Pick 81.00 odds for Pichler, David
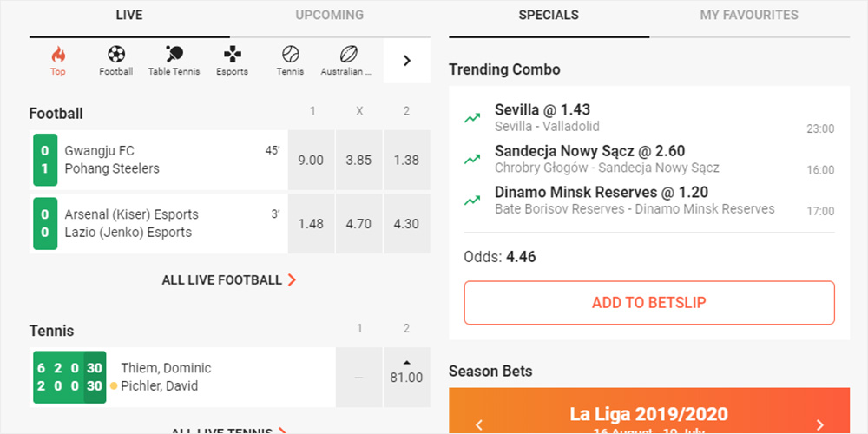Screen dimensions: 868x434 406,377
